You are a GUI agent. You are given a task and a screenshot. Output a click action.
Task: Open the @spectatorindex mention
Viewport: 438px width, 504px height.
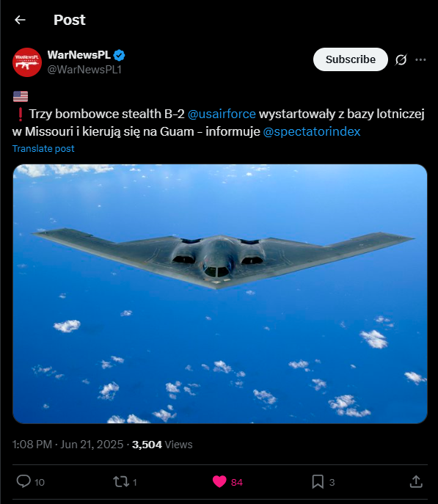(311, 132)
